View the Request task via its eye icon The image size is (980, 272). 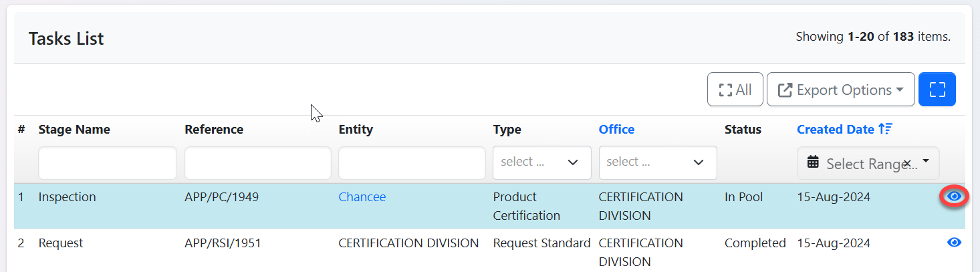click(954, 243)
